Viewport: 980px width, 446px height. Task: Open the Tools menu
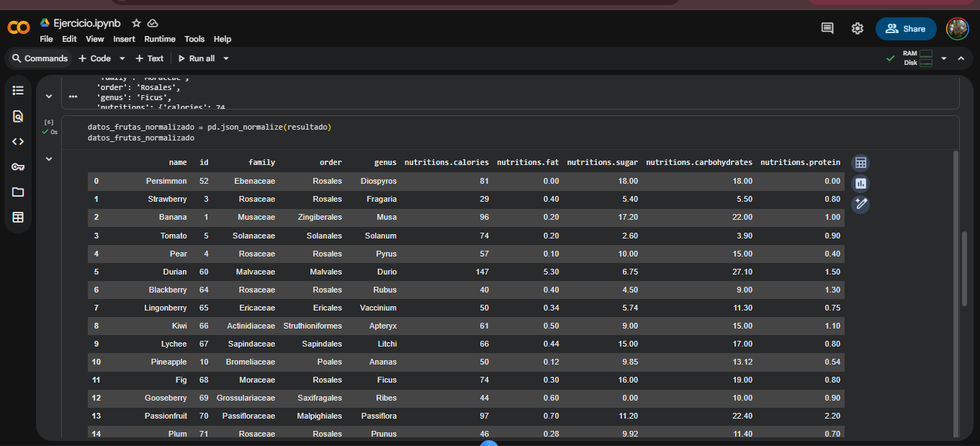coord(194,39)
